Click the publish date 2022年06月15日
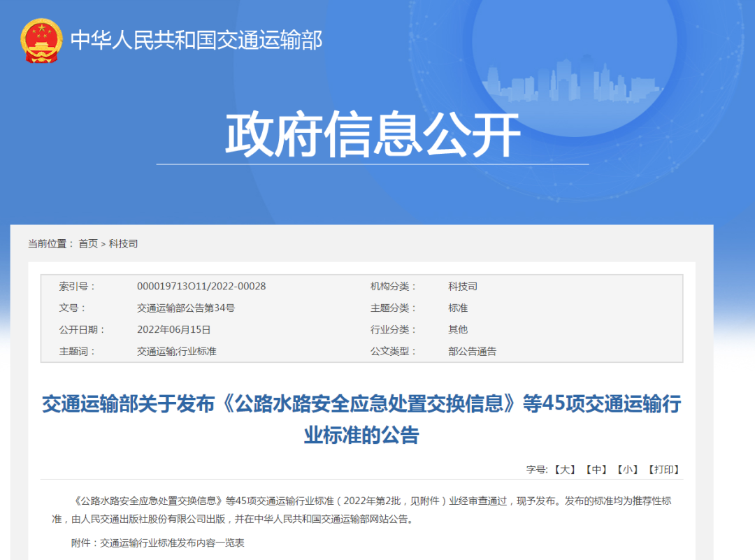 click(x=173, y=329)
